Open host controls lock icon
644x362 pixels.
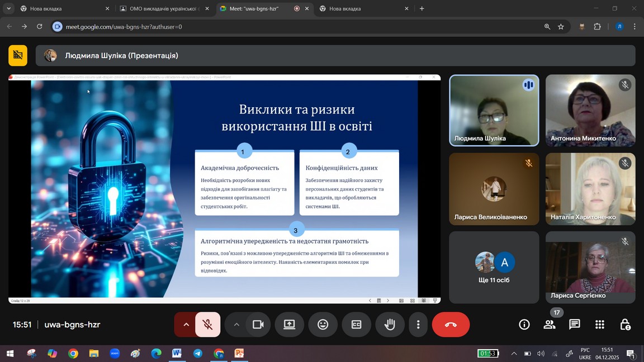tap(625, 325)
